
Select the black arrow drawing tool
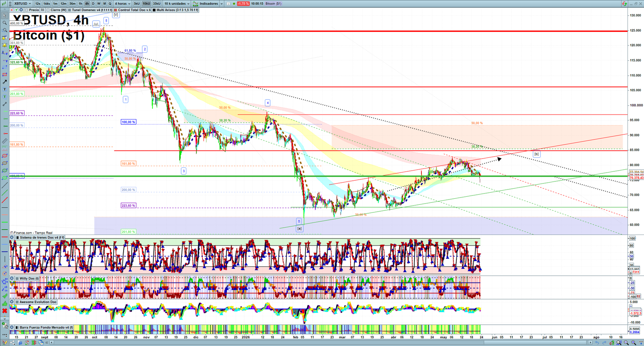tap(5, 82)
